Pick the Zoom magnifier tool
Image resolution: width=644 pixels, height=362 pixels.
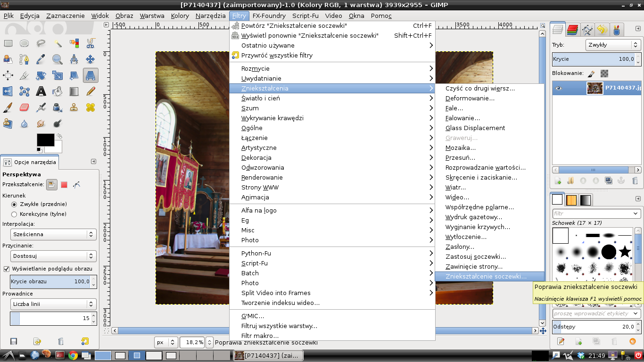(58, 59)
